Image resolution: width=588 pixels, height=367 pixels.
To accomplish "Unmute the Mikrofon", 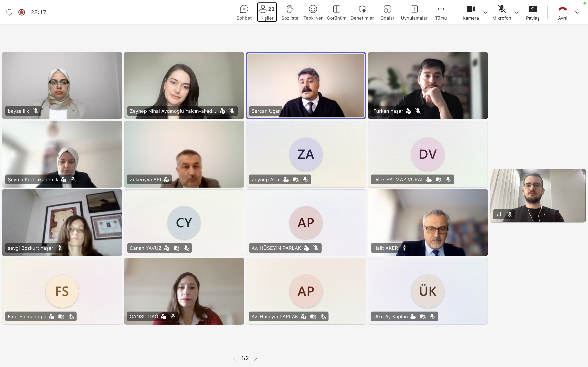I will tap(501, 12).
